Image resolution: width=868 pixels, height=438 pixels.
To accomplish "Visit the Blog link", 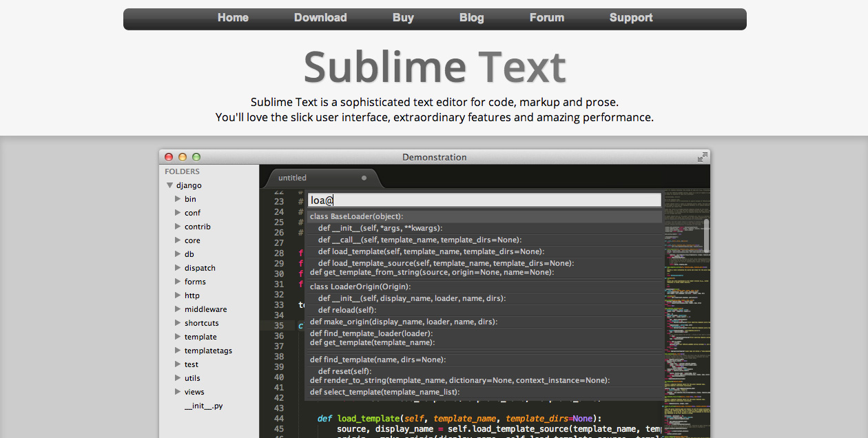I will tap(471, 18).
